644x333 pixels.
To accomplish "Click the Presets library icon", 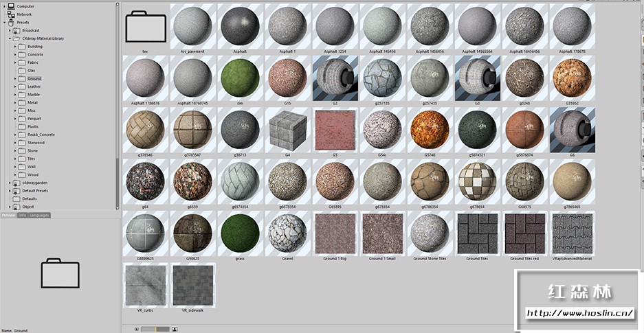I will (11, 22).
